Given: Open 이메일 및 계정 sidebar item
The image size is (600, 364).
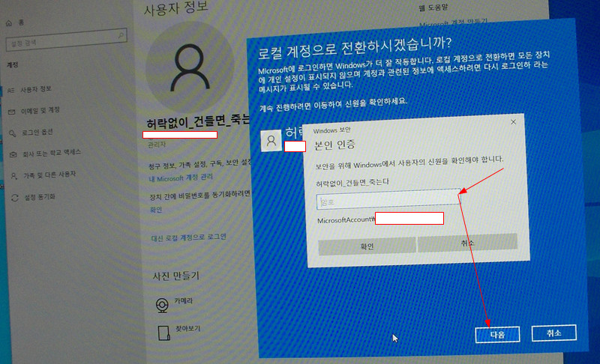Looking at the screenshot, I should pos(40,110).
